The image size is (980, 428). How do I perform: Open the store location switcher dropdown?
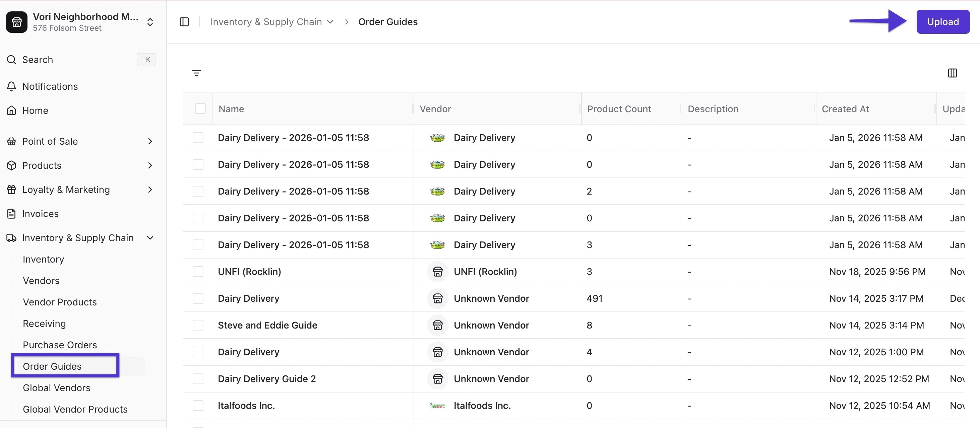tap(150, 22)
